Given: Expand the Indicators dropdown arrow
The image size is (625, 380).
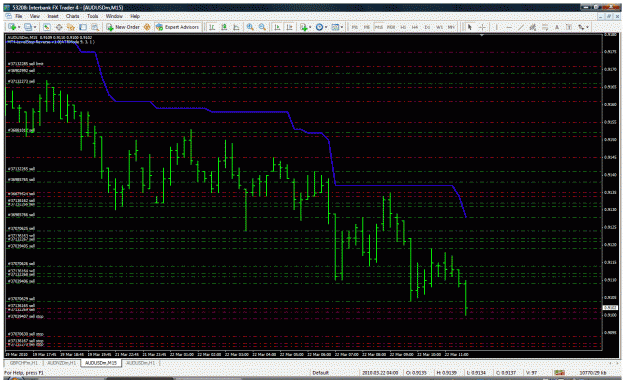Looking at the screenshot, I should pos(310,27).
